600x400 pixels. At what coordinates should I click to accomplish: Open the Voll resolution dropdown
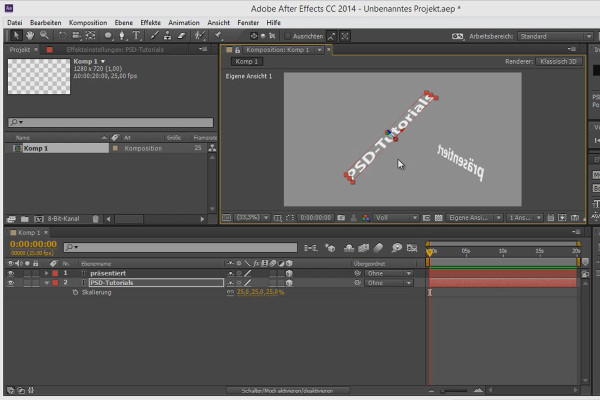point(395,218)
